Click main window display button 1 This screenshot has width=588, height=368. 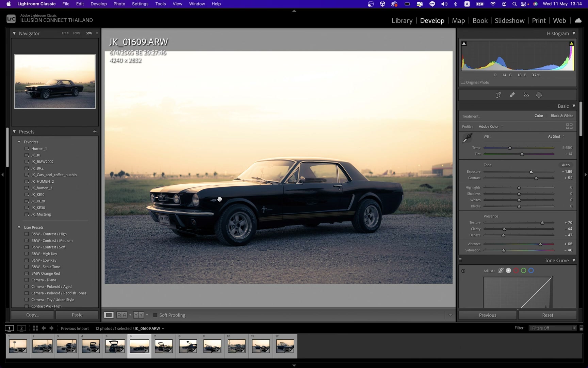point(9,328)
